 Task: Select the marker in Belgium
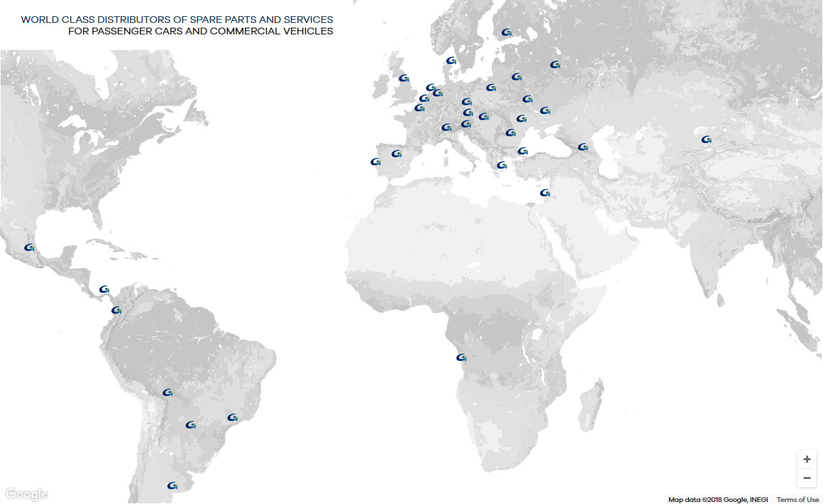(424, 99)
